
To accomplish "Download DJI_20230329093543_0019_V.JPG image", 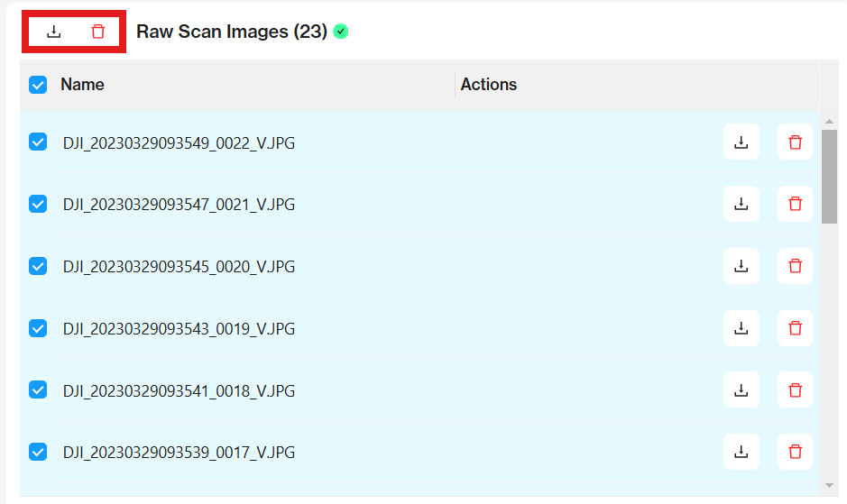I will click(x=741, y=329).
